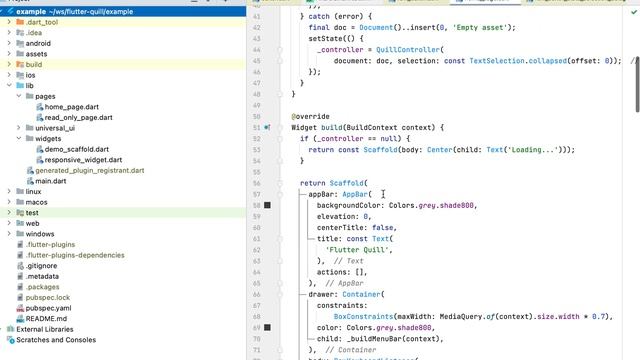Click the External Libraries icon
This screenshot has height=360, width=640.
11,329
